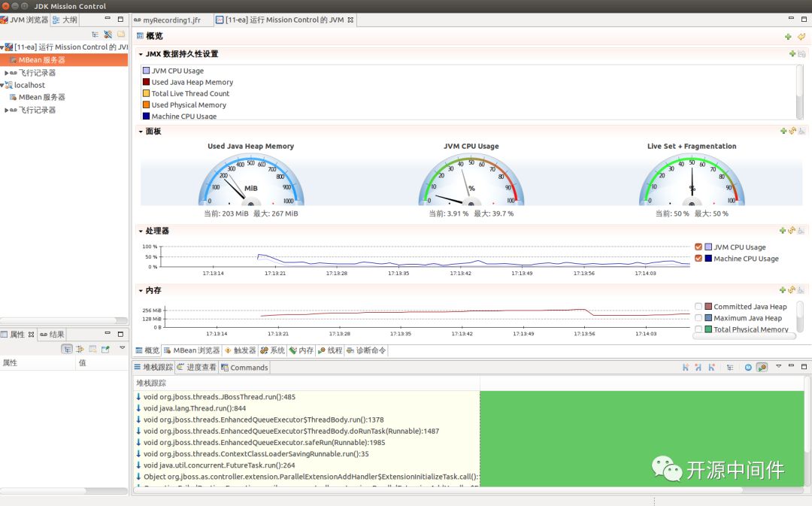Click the Live Set + Fragmentation dial gauge

(692, 180)
